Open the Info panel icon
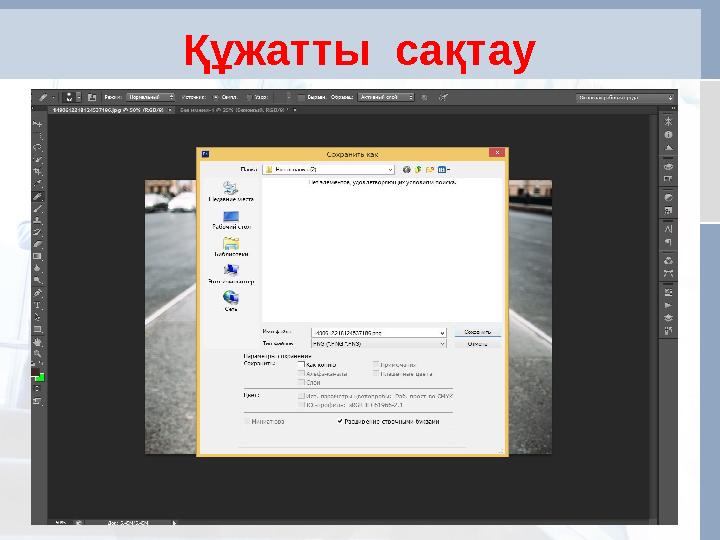The width and height of the screenshot is (720, 540). click(x=668, y=135)
